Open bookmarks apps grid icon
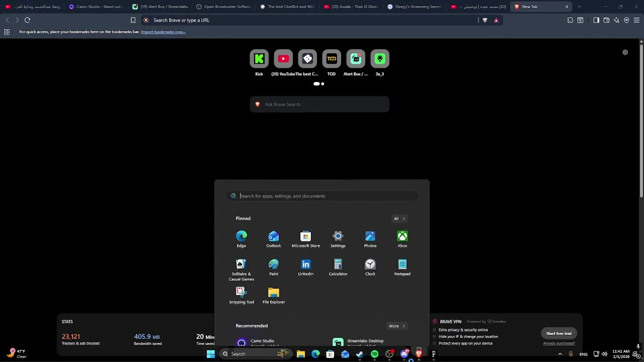This screenshot has width=644, height=362. click(7, 32)
